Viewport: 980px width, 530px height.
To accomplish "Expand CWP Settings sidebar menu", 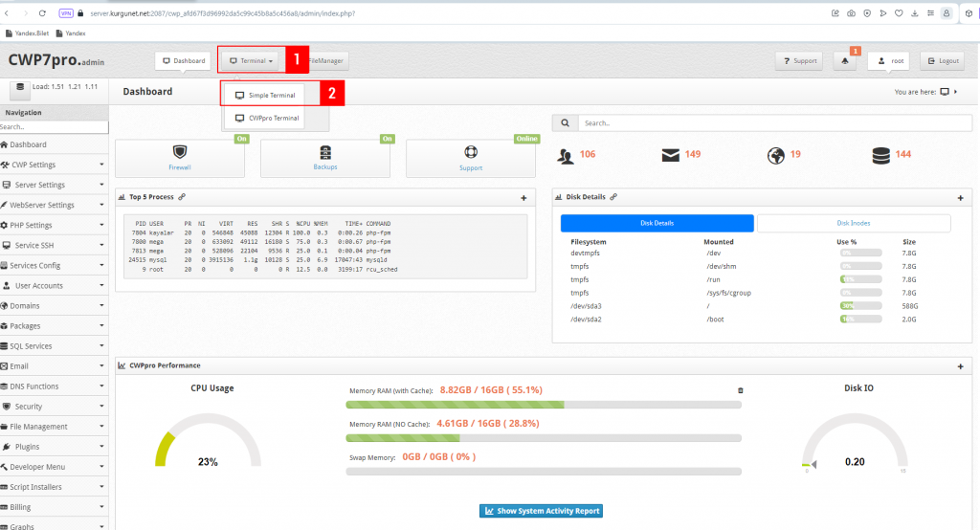I will tap(54, 165).
